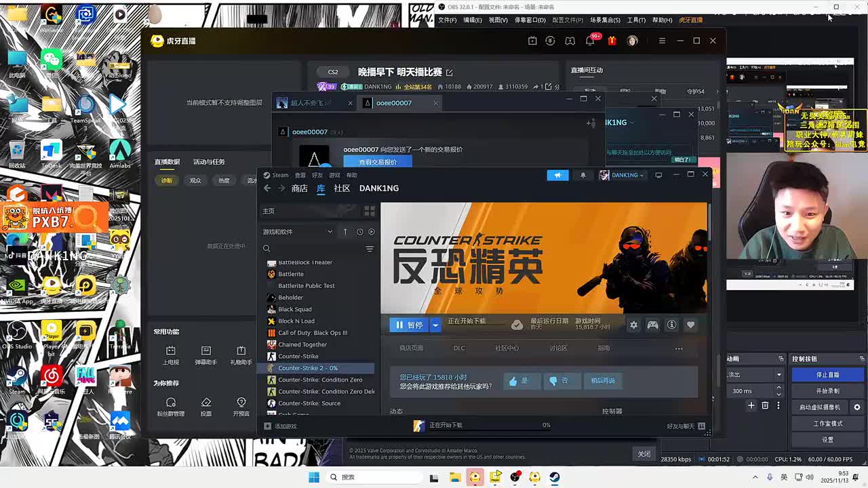Open 好友与聊天 in Steam
The image size is (868, 488).
point(686,426)
